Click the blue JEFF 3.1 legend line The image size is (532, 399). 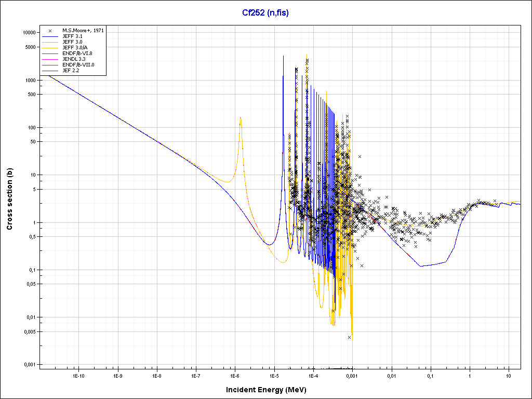click(50, 36)
